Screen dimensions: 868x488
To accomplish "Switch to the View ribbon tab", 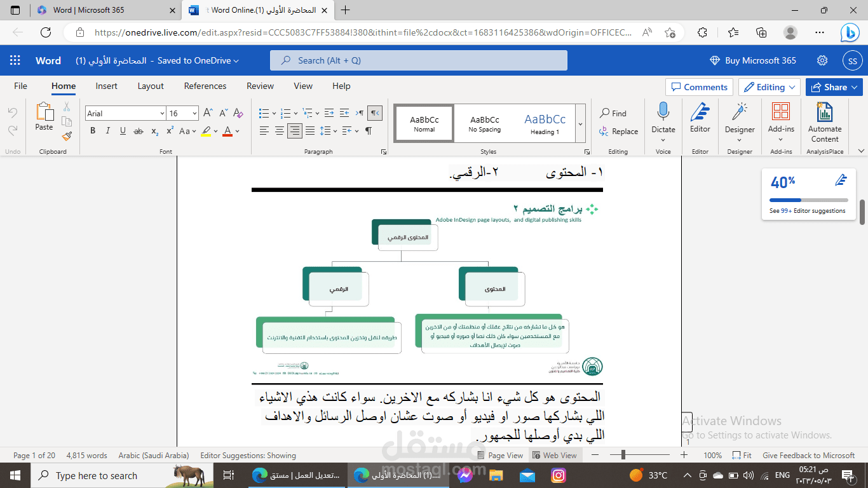I will [303, 86].
